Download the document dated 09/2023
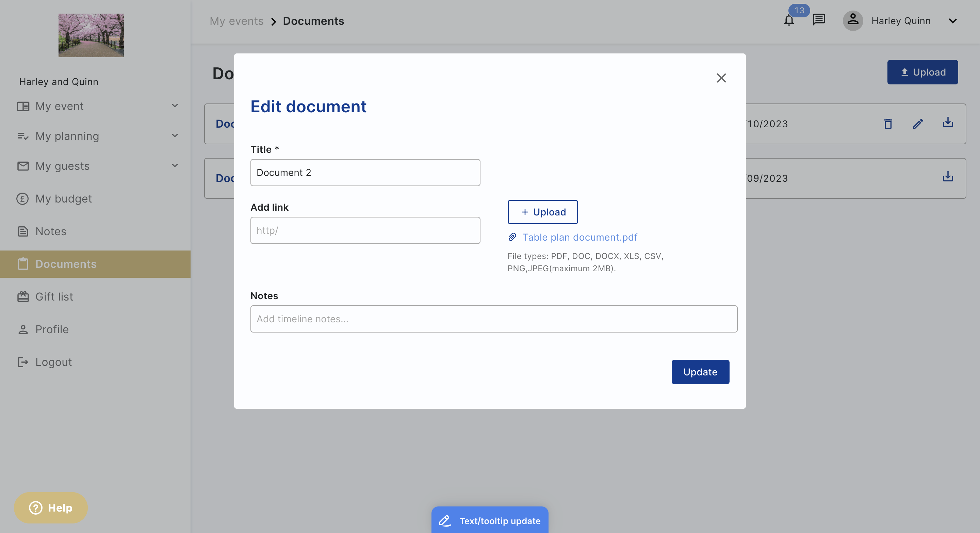This screenshot has height=533, width=980. point(948,177)
